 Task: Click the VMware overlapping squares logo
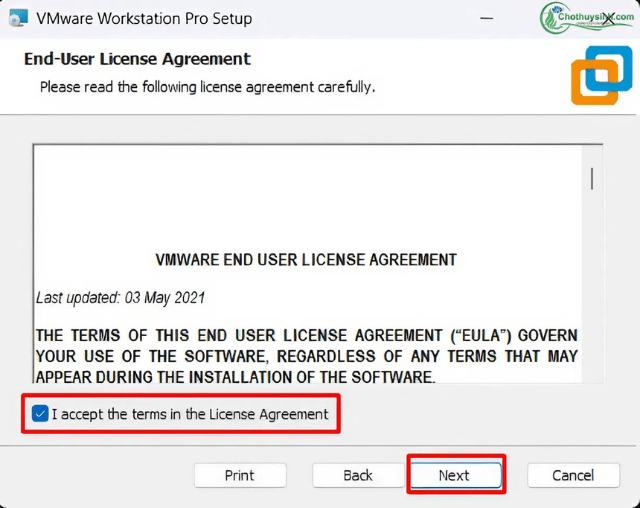[602, 75]
